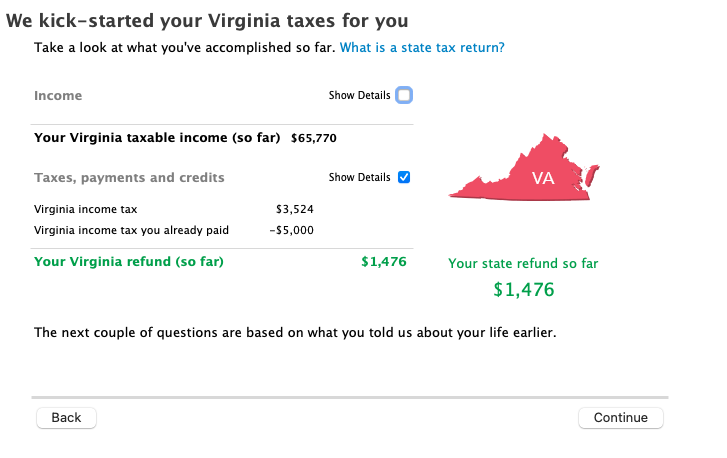Click the "Show Details" label beside Income

click(359, 96)
